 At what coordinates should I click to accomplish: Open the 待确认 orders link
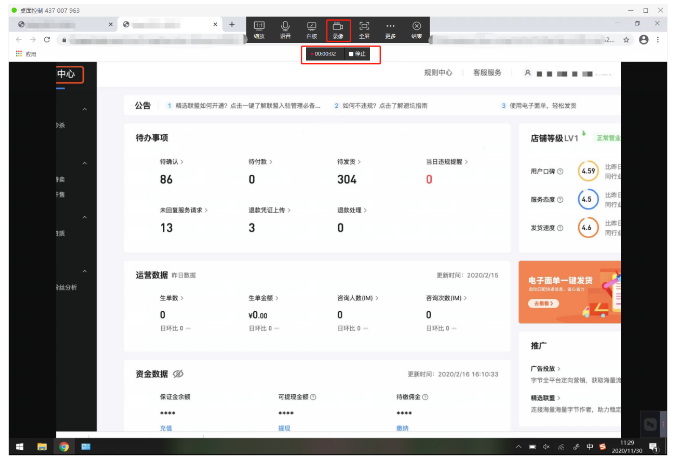[x=172, y=162]
